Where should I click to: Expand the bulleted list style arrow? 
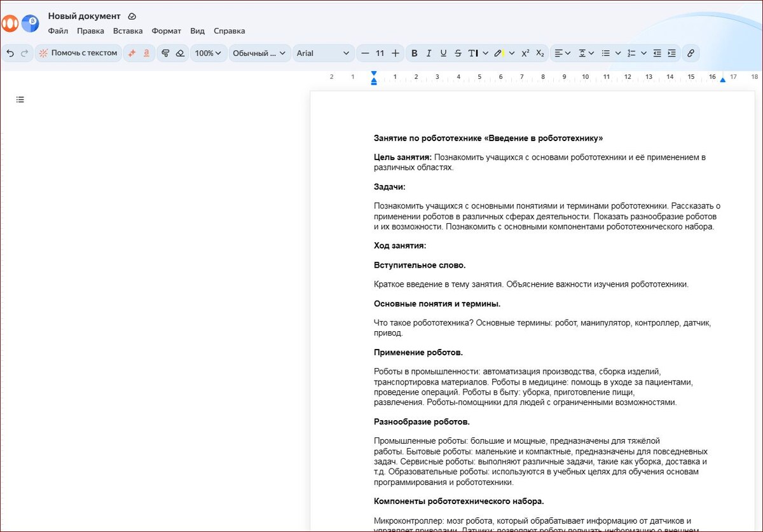coord(618,53)
